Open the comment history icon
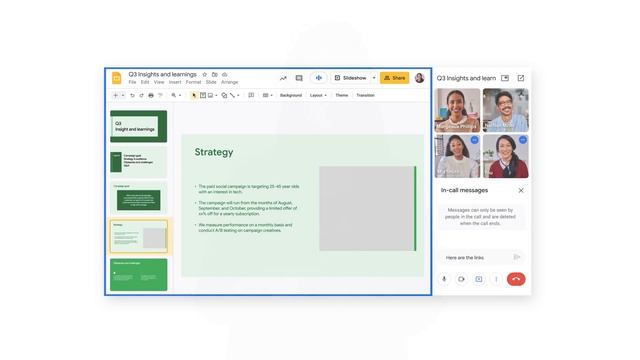 point(299,78)
